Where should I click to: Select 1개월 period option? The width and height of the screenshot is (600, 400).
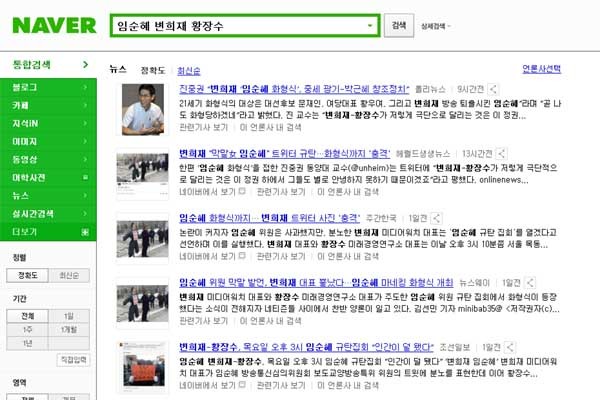[69, 330]
